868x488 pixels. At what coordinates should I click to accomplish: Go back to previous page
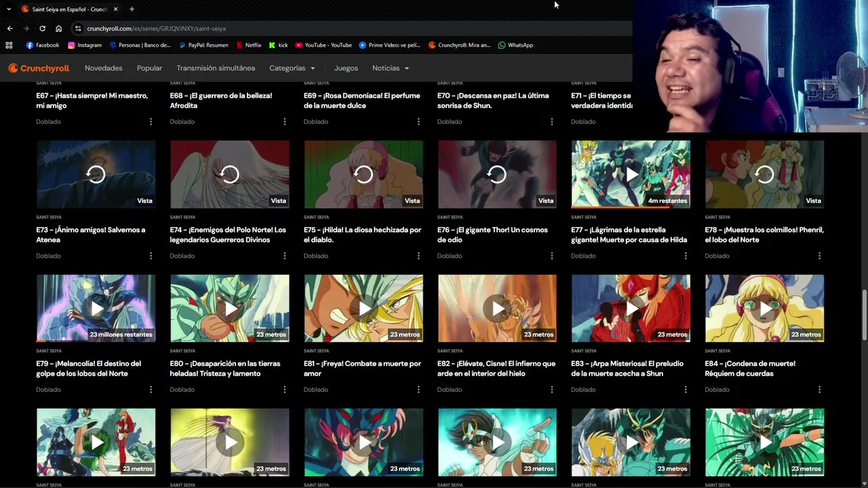tap(9, 28)
